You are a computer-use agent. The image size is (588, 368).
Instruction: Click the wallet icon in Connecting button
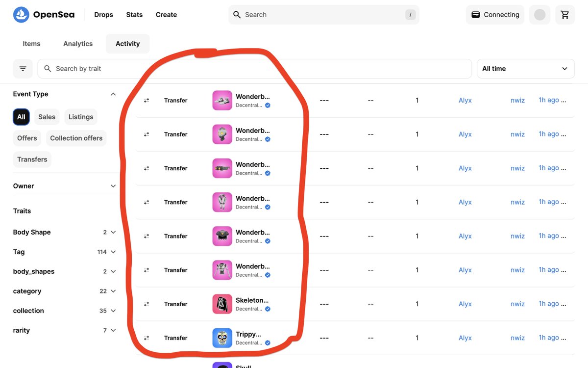click(x=475, y=15)
